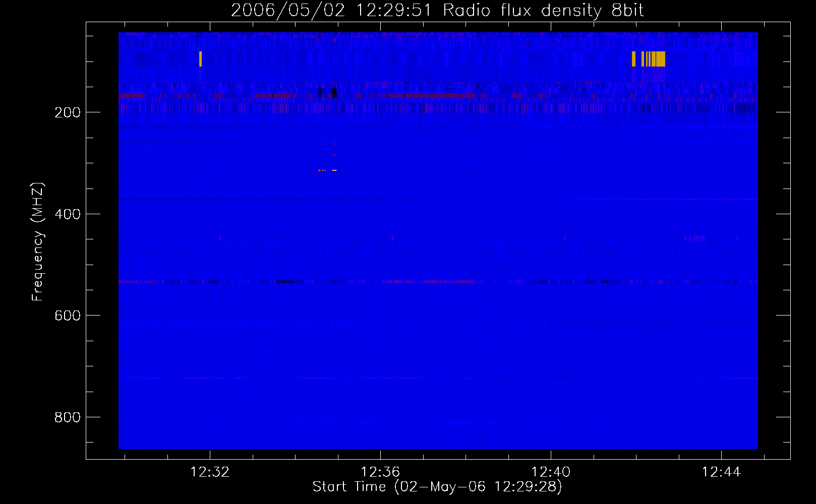Click the 12:40 time tick label
The height and width of the screenshot is (504, 816).
coord(551,472)
